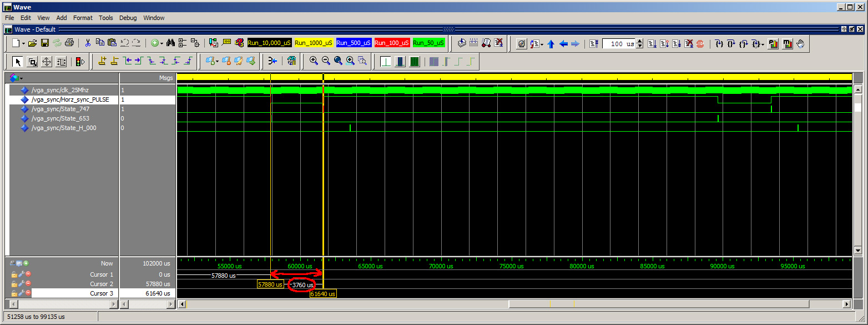The width and height of the screenshot is (868, 325).
Task: Click the traffic light break icon
Action: tap(80, 62)
